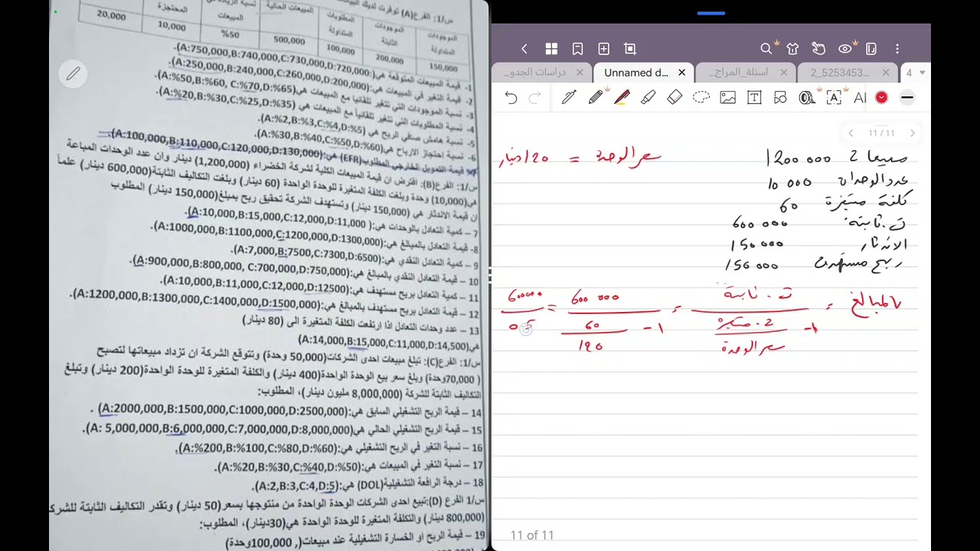Close the 2_5253453 tab

(886, 73)
